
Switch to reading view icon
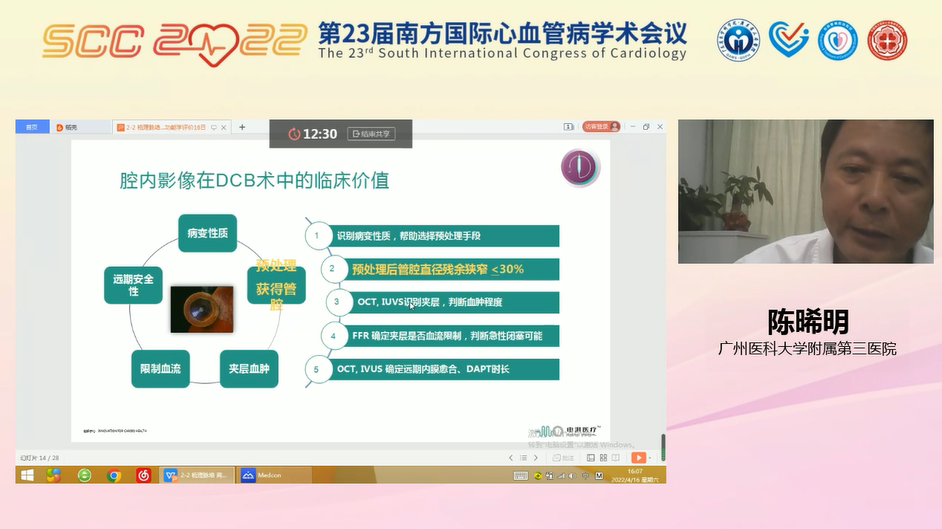(x=616, y=458)
